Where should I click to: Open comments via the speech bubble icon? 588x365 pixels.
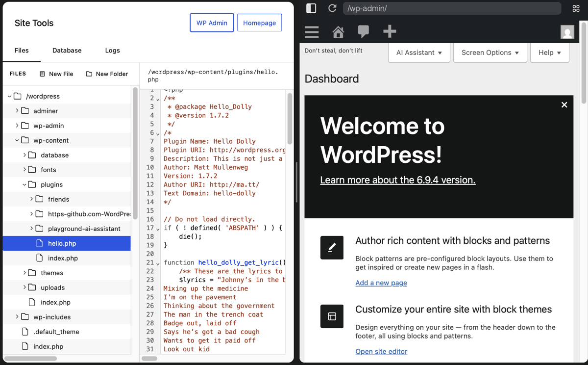pos(364,32)
